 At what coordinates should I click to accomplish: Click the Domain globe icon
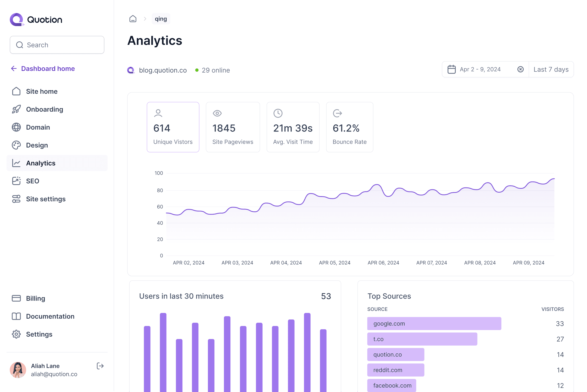tap(16, 127)
